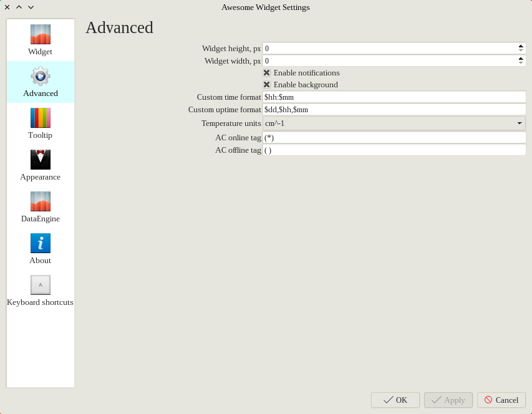The width and height of the screenshot is (532, 414).
Task: Edit the AC offline tag field
Action: pos(394,150)
